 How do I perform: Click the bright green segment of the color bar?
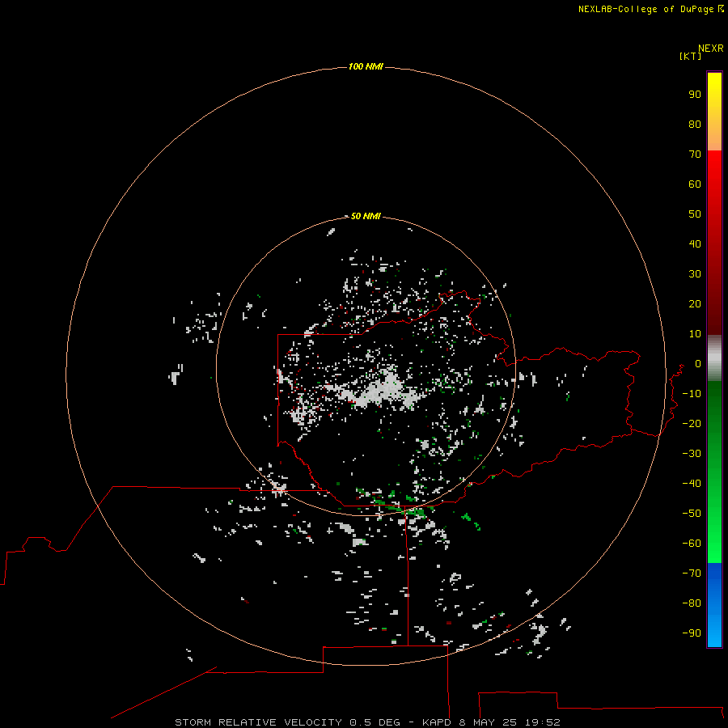pyautogui.click(x=714, y=472)
